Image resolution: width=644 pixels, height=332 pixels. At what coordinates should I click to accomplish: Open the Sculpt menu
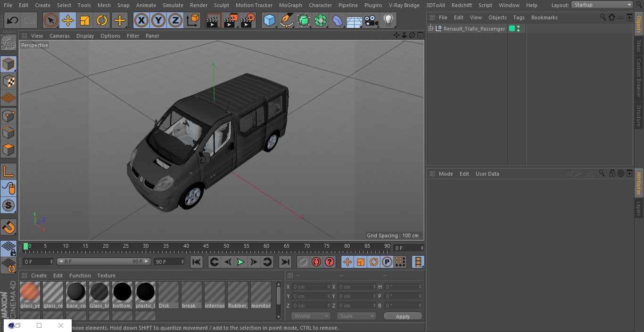click(x=222, y=5)
